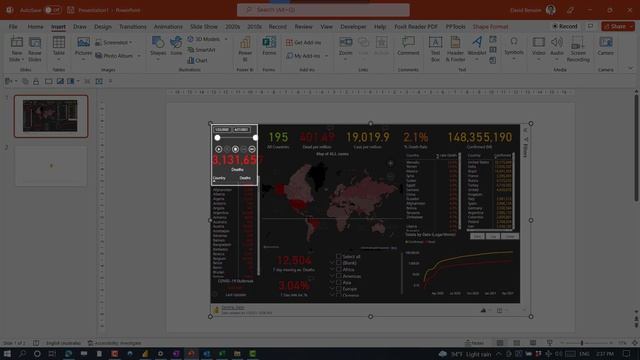Open the Shapes gallery
Viewport: 640px width, 360px height.
pyautogui.click(x=158, y=48)
